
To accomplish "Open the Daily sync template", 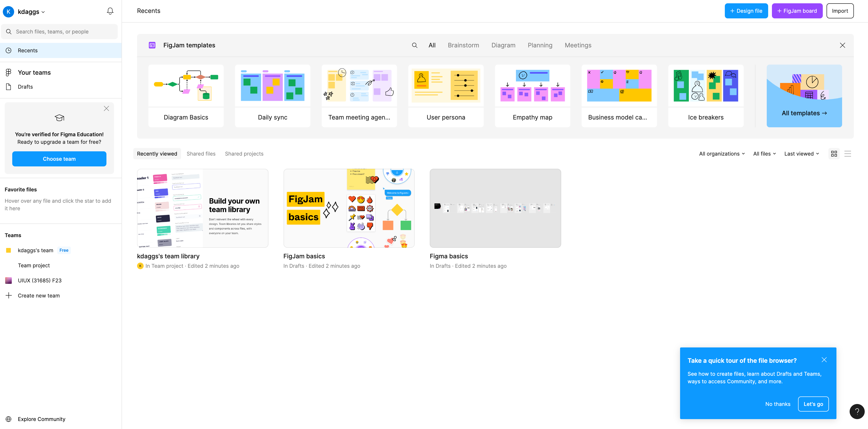I will (x=273, y=96).
